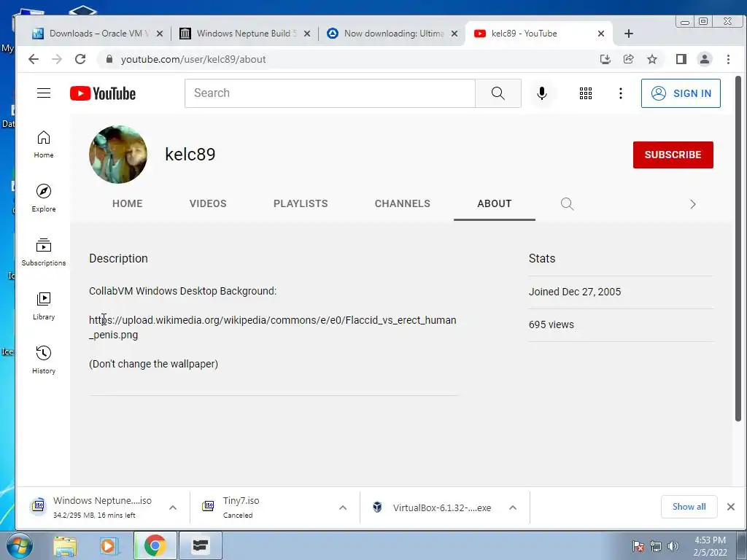747x560 pixels.
Task: Open the Windows Start button
Action: coord(19,545)
